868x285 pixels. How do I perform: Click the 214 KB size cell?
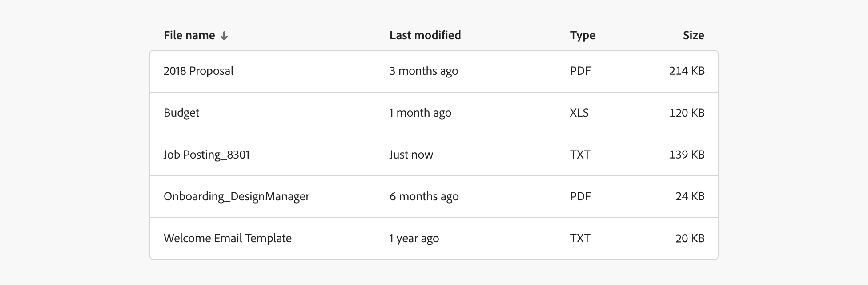coord(687,71)
